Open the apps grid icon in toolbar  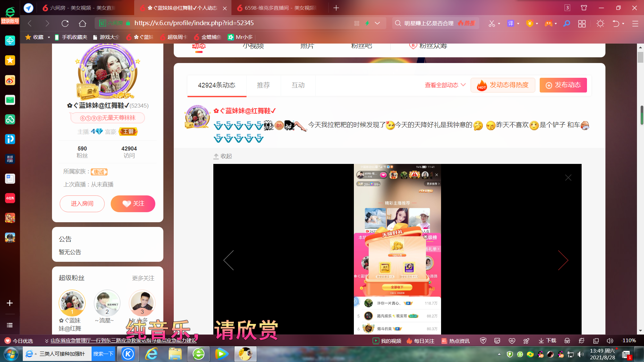click(582, 23)
